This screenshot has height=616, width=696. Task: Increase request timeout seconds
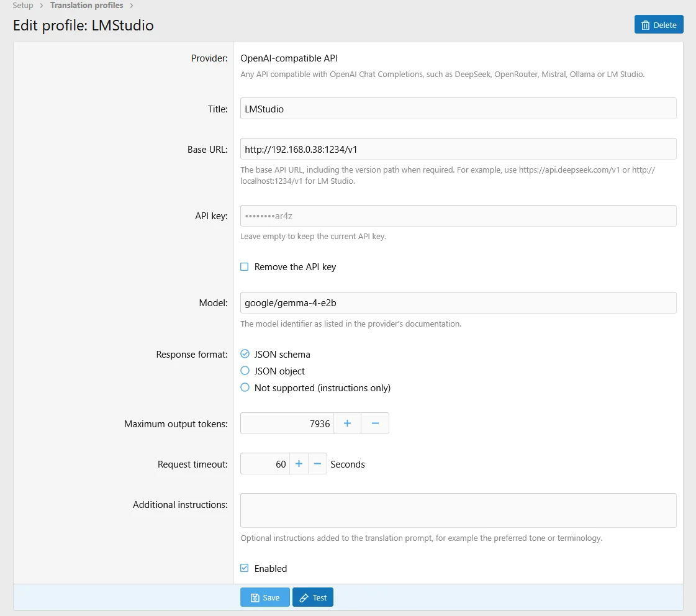pyautogui.click(x=299, y=464)
